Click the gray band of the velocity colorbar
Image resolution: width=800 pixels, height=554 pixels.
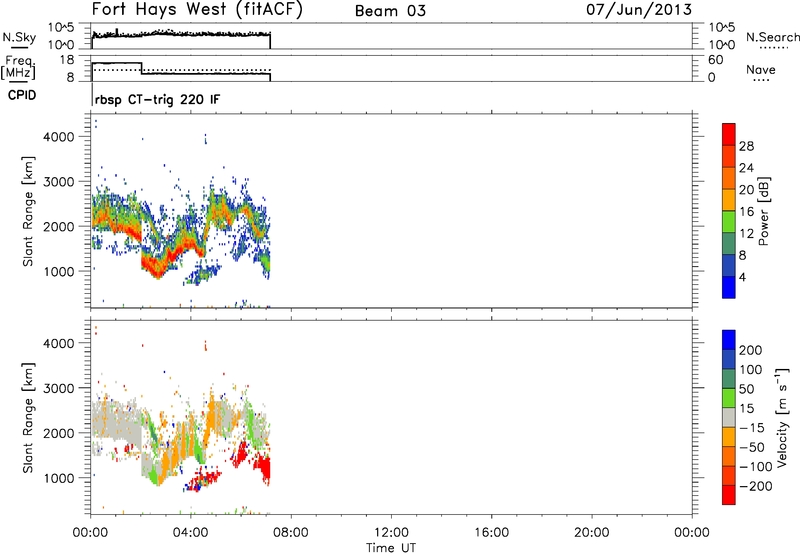[x=729, y=417]
